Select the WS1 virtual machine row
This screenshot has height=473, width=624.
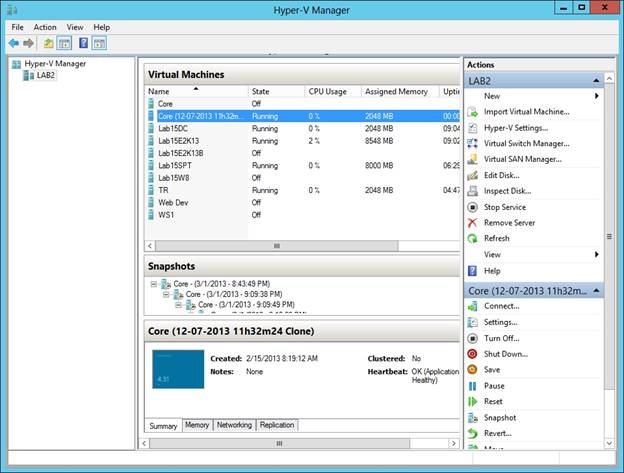[302, 215]
